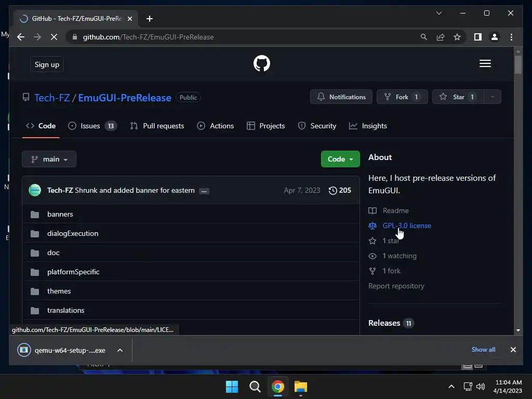Click the Tech-FZ avatar image

(x=35, y=190)
